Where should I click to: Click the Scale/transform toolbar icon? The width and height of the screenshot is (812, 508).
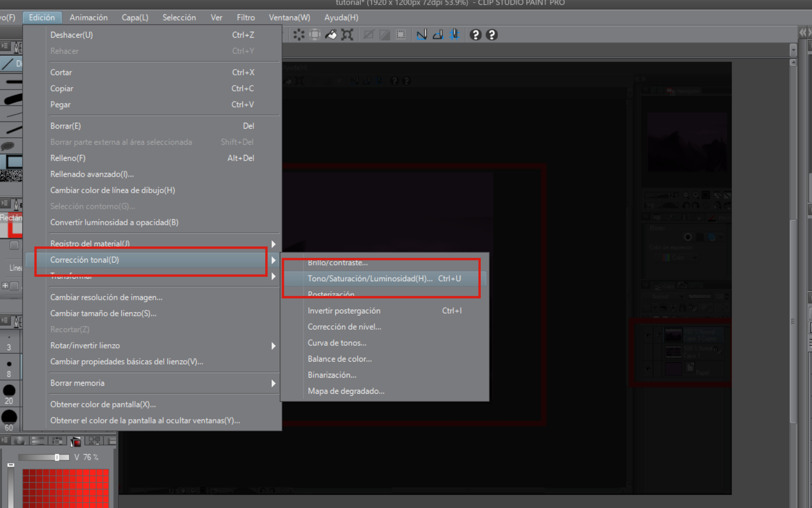[x=347, y=35]
